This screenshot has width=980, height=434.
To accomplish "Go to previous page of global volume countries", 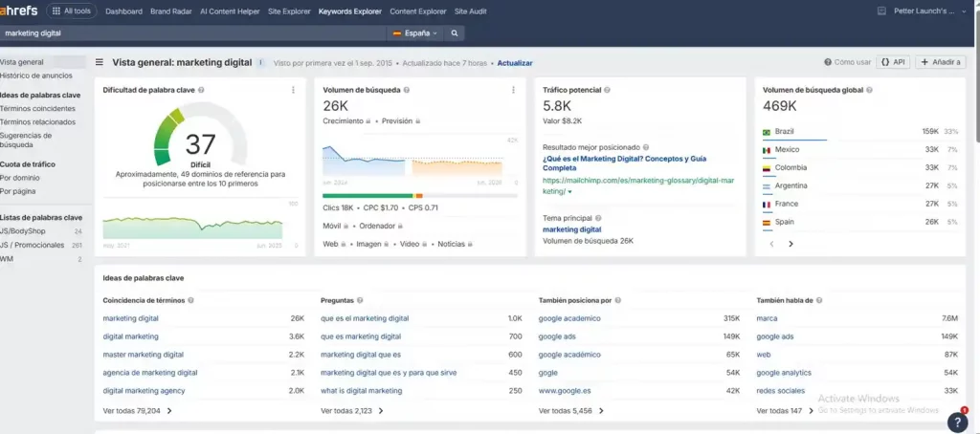I will [x=772, y=244].
